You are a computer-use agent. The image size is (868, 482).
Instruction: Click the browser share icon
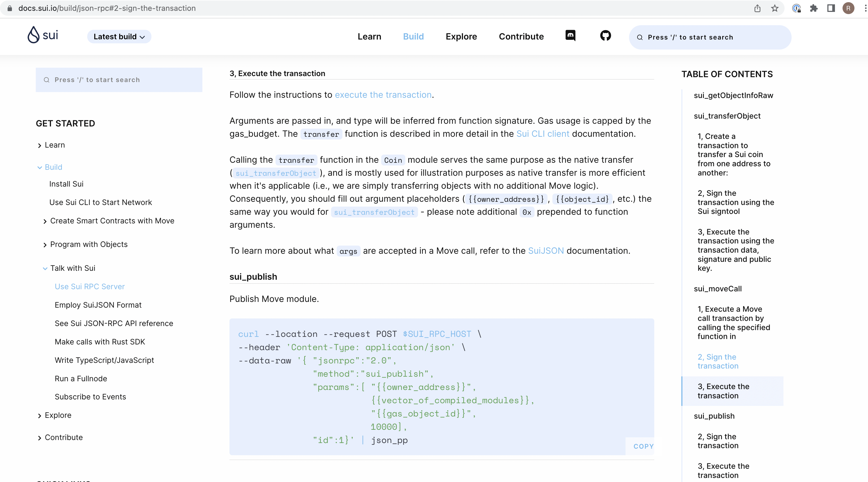pos(757,8)
